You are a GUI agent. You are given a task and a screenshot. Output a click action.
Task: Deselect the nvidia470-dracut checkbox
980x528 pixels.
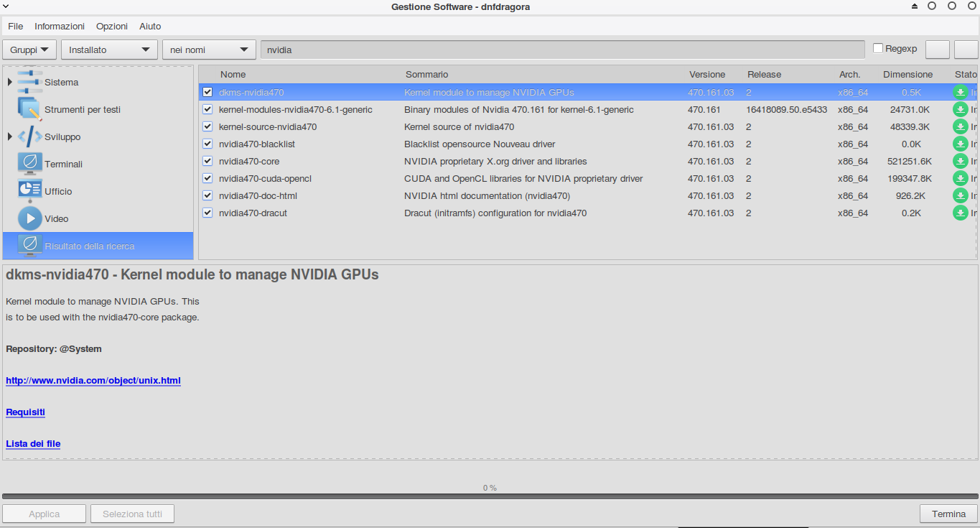[207, 213]
